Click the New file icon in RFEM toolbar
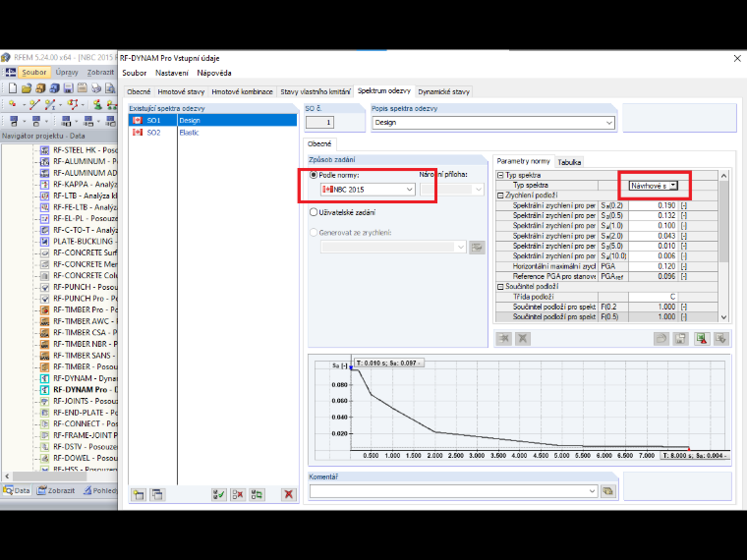 click(x=13, y=88)
